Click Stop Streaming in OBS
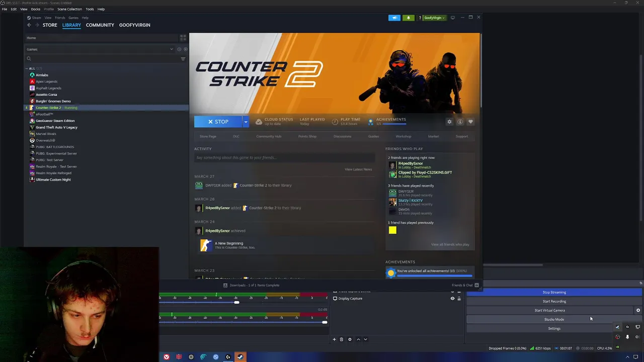This screenshot has width=644, height=362. click(x=554, y=292)
